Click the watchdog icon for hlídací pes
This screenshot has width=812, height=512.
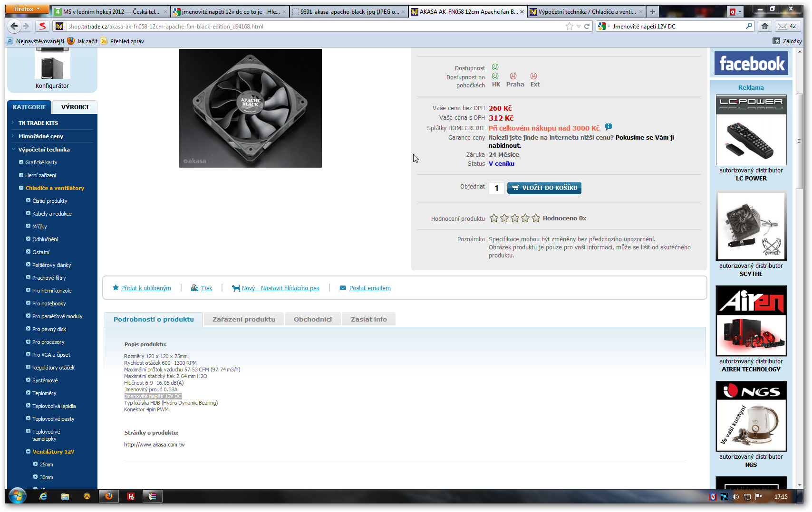pos(236,288)
